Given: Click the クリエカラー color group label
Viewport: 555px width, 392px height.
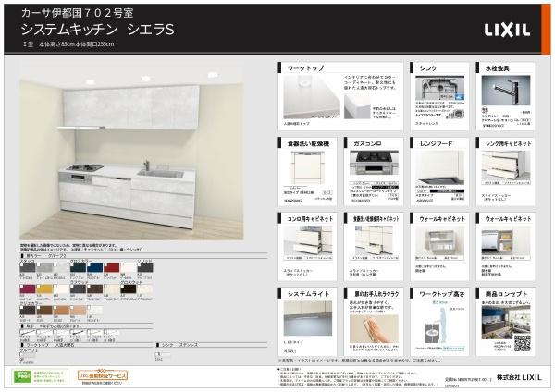Looking at the screenshot, I should pos(31,303).
